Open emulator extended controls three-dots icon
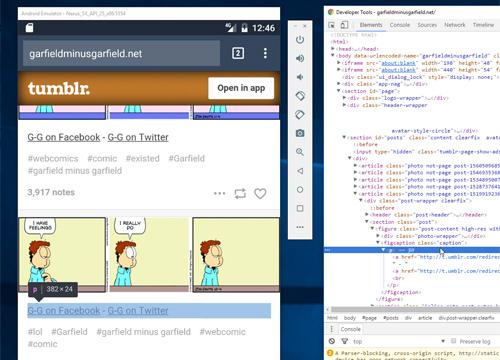The height and width of the screenshot is (360, 500). coord(300,227)
